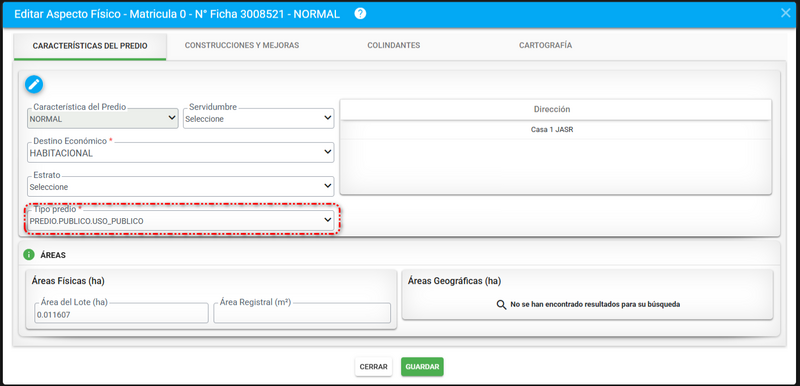Click the Área Registral input field

pyautogui.click(x=302, y=313)
